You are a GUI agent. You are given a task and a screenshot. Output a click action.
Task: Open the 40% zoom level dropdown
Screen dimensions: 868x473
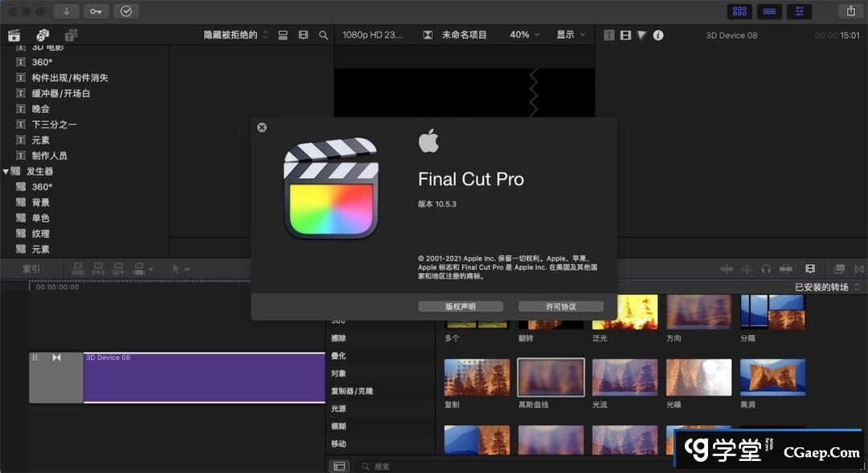point(525,35)
